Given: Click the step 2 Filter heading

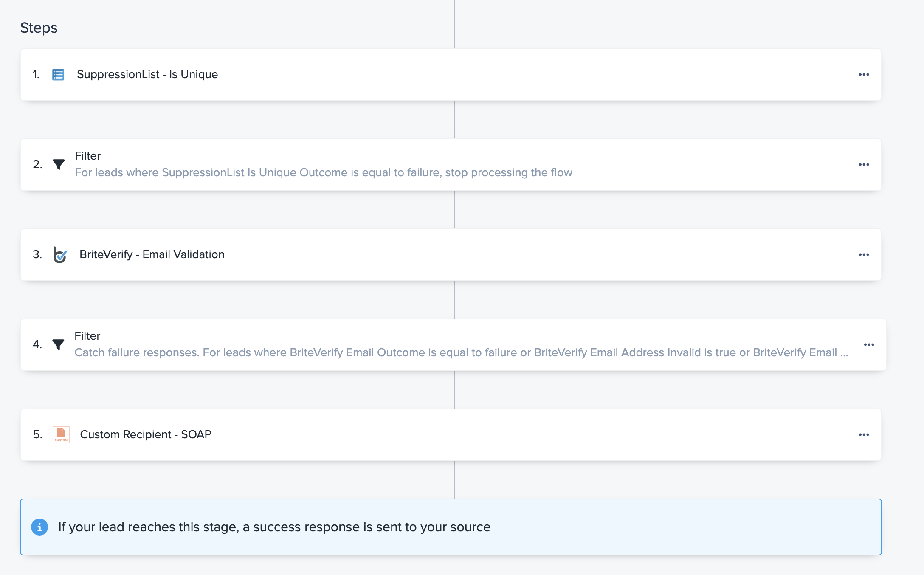Looking at the screenshot, I should pyautogui.click(x=87, y=156).
